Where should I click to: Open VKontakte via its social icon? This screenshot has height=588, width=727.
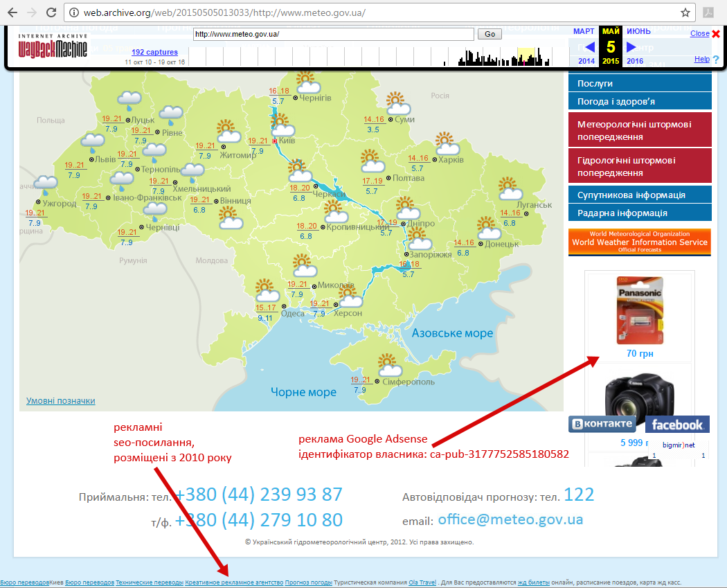[x=602, y=424]
